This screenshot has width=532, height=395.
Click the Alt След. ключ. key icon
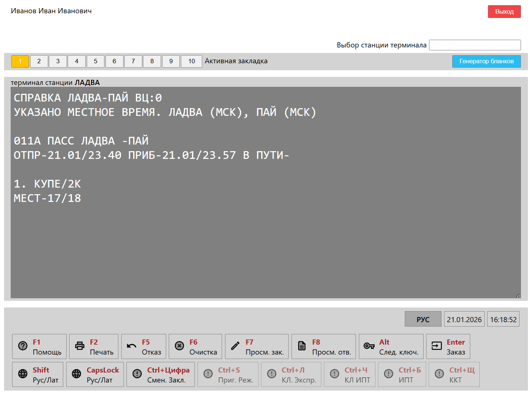tap(369, 346)
